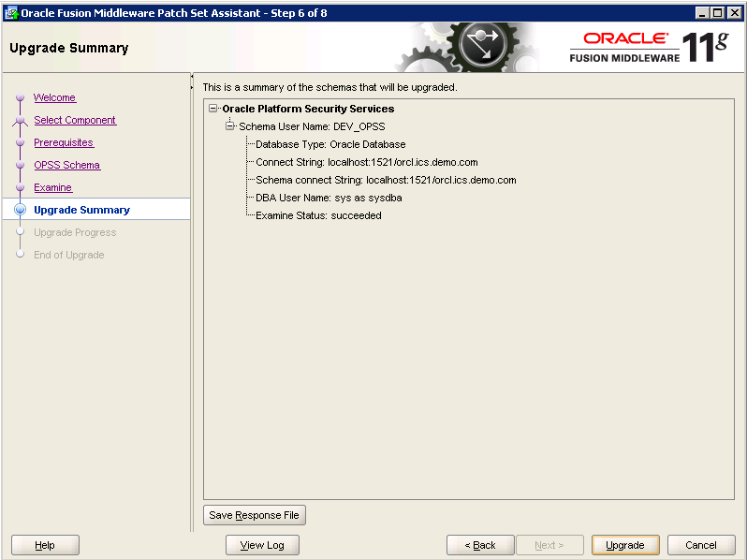
Task: Collapse the Oracle Platform Security Services node
Action: (x=212, y=109)
